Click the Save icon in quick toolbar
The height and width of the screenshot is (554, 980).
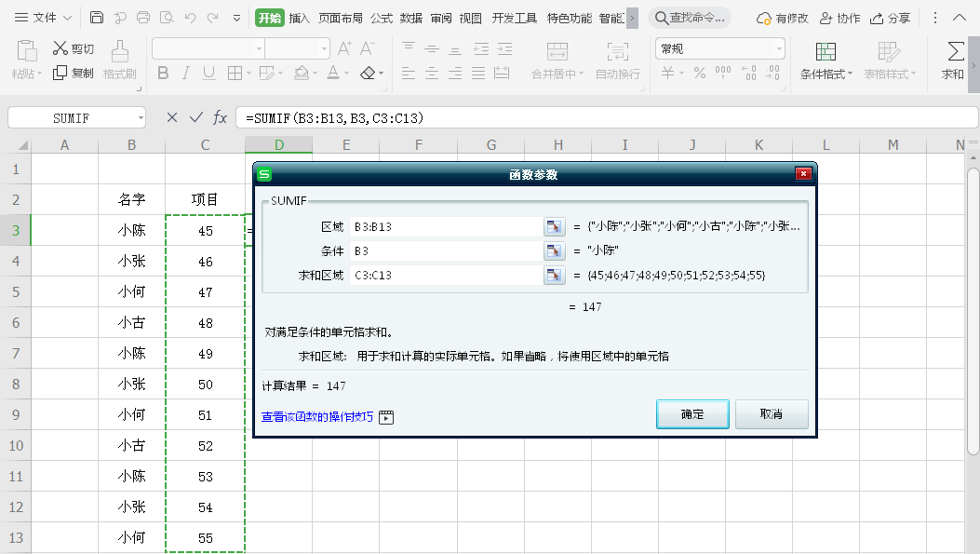tap(96, 18)
